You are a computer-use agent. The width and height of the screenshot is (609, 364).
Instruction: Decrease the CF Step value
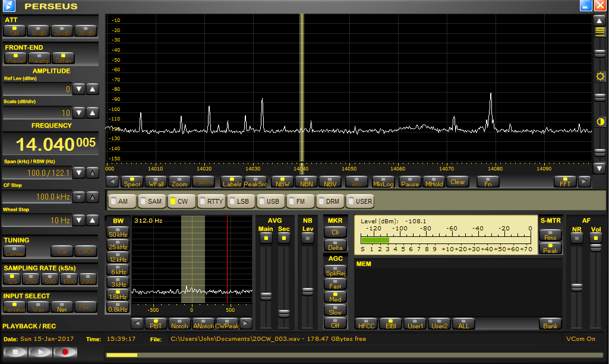pyautogui.click(x=79, y=197)
